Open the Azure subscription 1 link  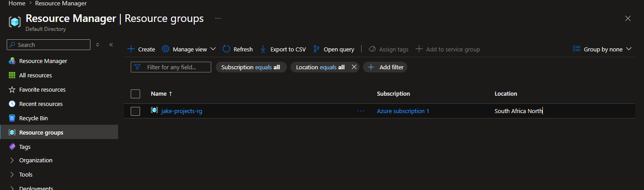pos(403,111)
